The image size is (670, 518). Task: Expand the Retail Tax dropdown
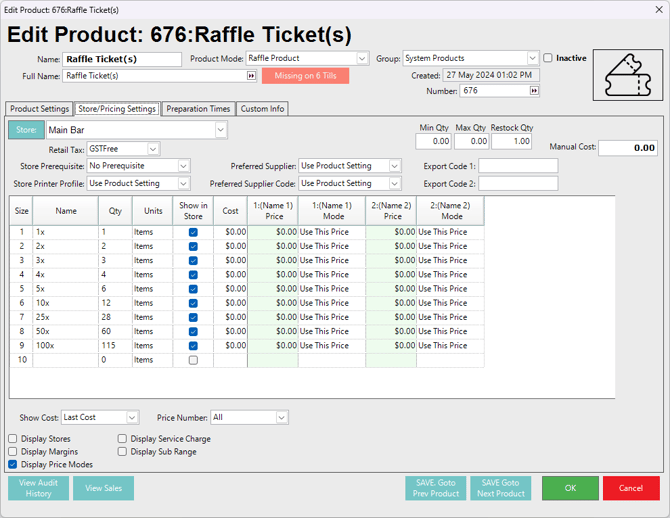(152, 149)
